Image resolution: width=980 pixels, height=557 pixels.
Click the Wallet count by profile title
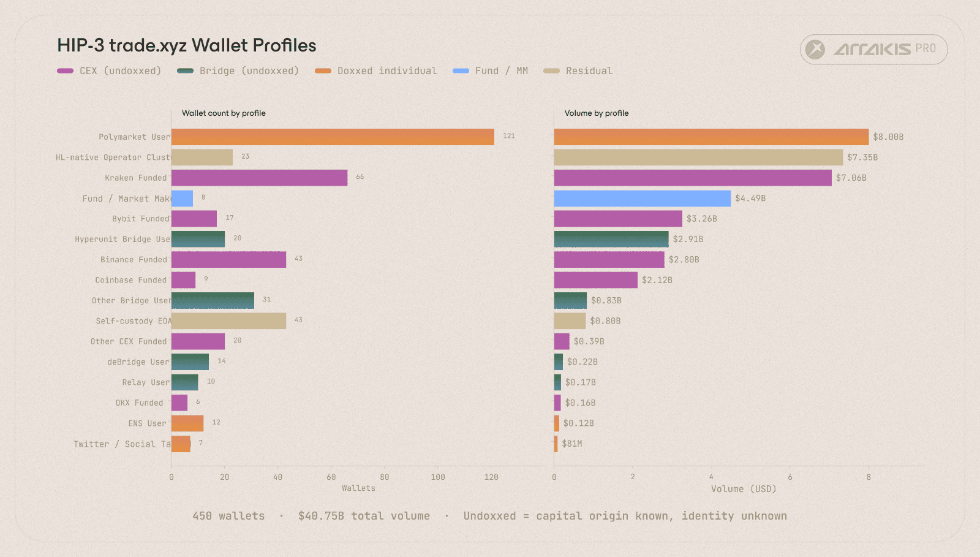[224, 113]
